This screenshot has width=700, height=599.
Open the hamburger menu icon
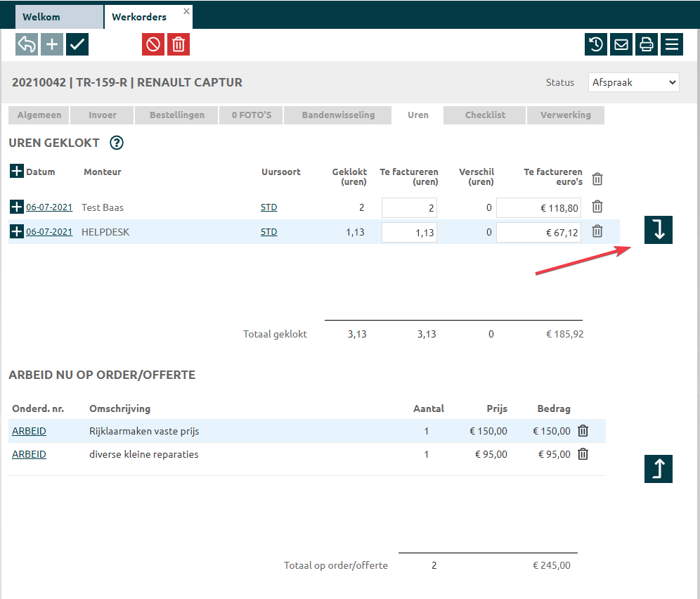pyautogui.click(x=672, y=44)
